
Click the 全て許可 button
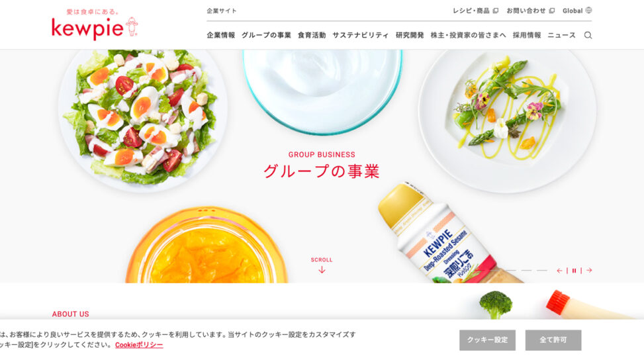tap(553, 340)
